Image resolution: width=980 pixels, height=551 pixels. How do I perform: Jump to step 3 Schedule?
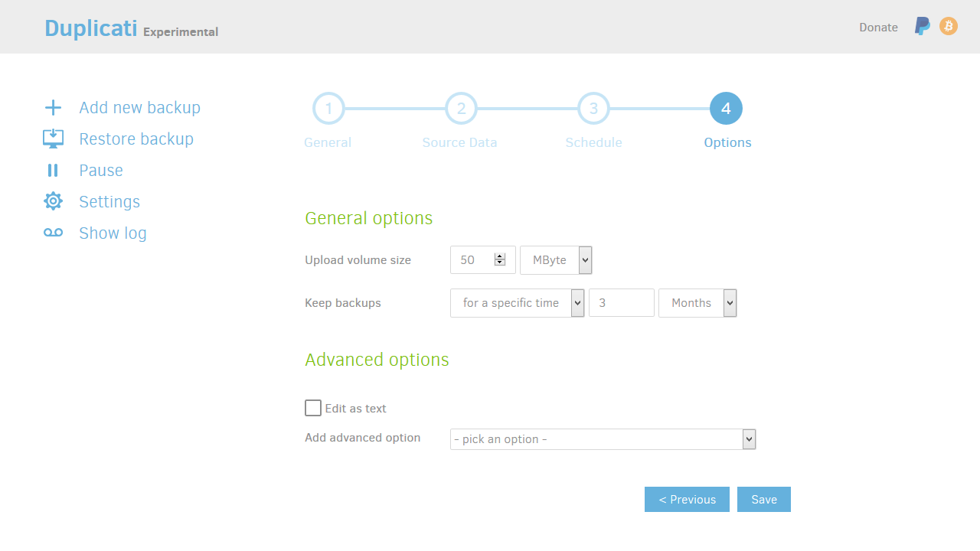[593, 109]
